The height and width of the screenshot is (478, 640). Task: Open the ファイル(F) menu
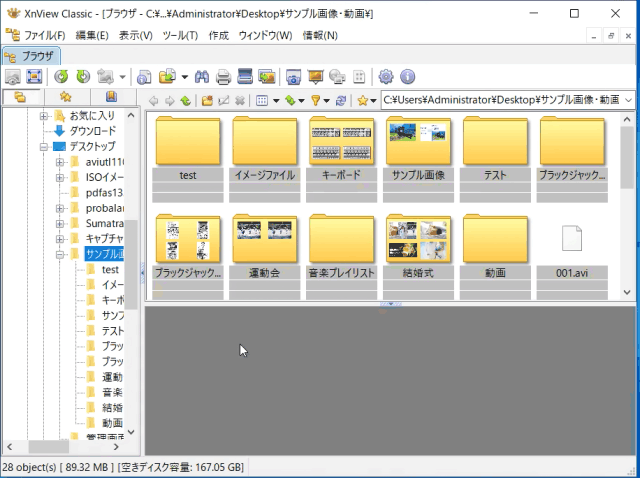click(x=44, y=36)
